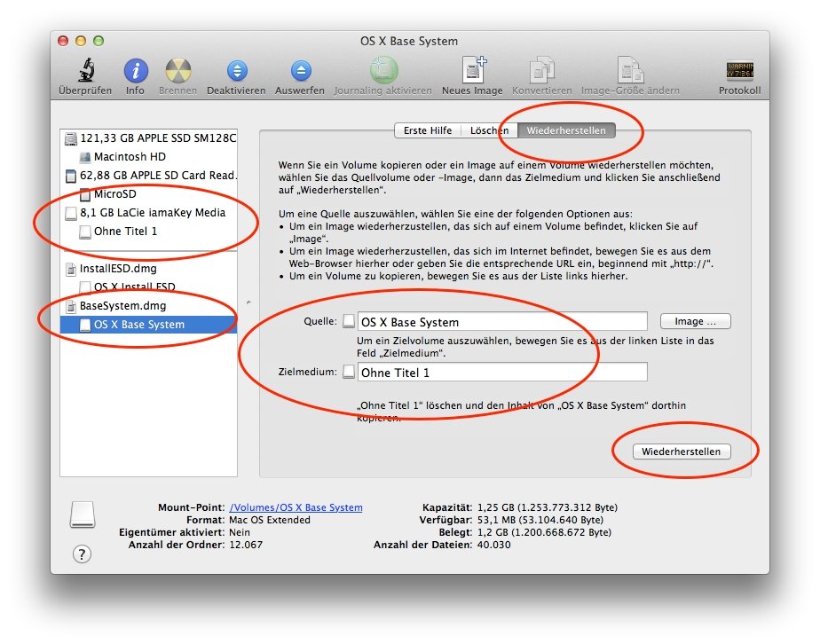The width and height of the screenshot is (820, 644).
Task: Click Image-Größe ändern toolbar icon
Action: coord(630,70)
